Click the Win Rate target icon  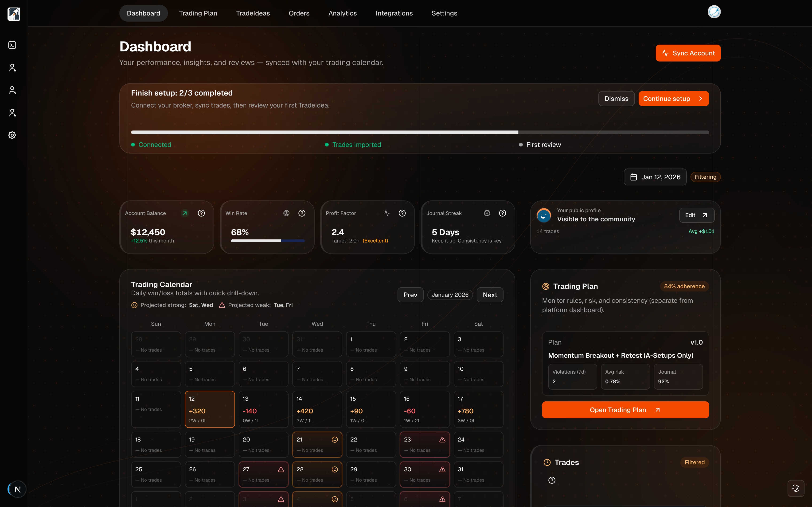pos(286,213)
